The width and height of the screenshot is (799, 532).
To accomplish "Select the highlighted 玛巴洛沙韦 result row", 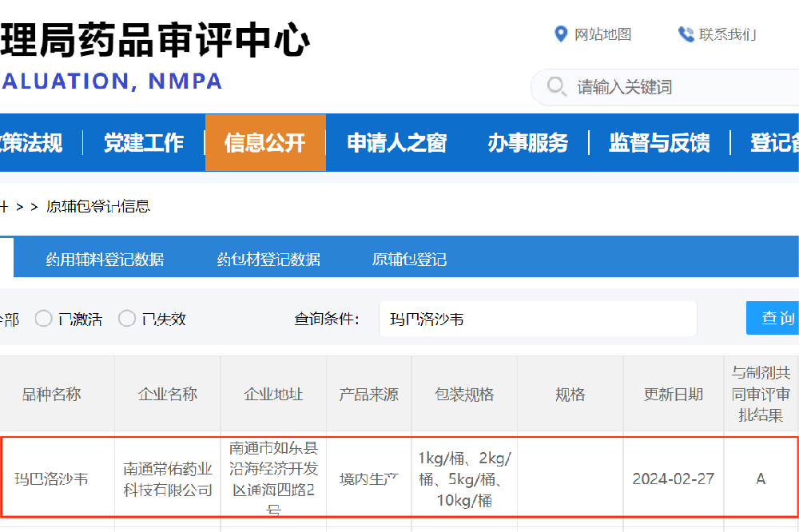I will (x=399, y=477).
